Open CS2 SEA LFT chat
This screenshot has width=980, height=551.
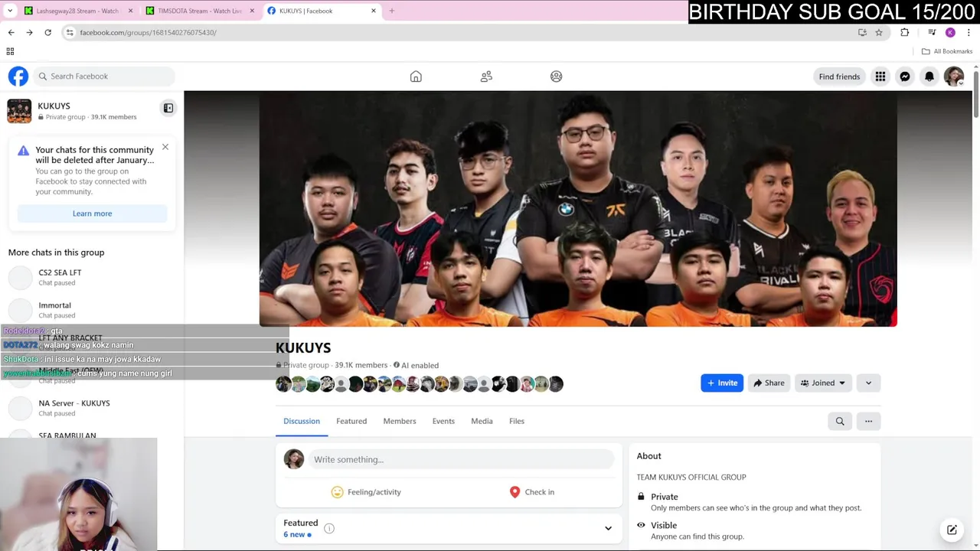coord(92,277)
